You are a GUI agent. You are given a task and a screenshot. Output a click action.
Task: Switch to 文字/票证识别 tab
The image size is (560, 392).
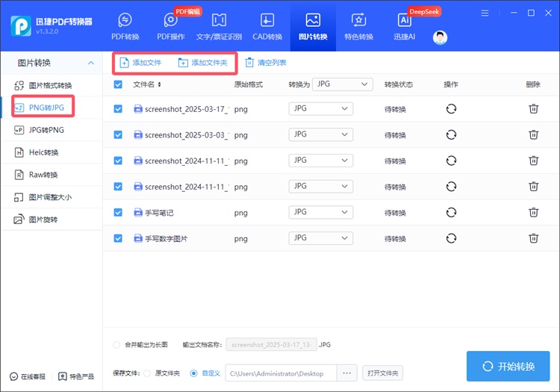(219, 27)
